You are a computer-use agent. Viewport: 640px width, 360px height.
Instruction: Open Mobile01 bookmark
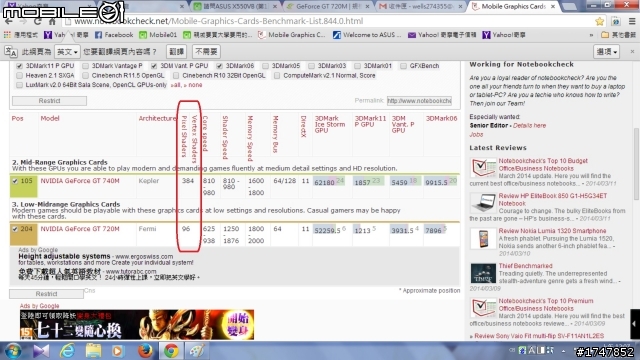[158, 35]
